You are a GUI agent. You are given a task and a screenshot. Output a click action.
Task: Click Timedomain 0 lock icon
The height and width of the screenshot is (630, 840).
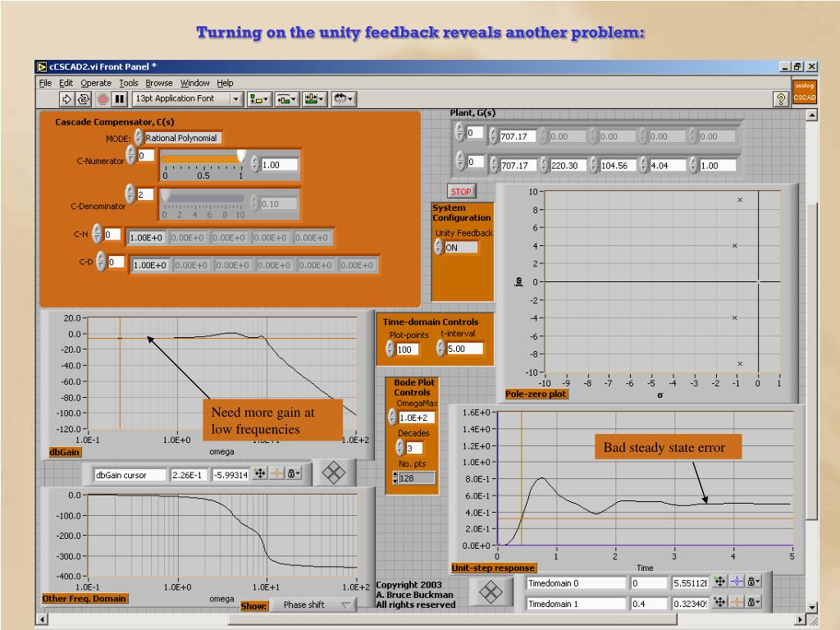754,582
